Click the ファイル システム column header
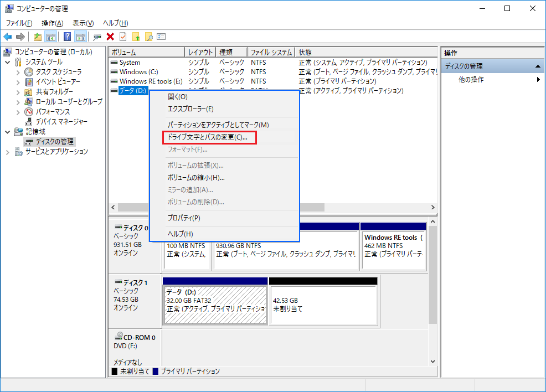This screenshot has height=392, width=546. point(271,53)
